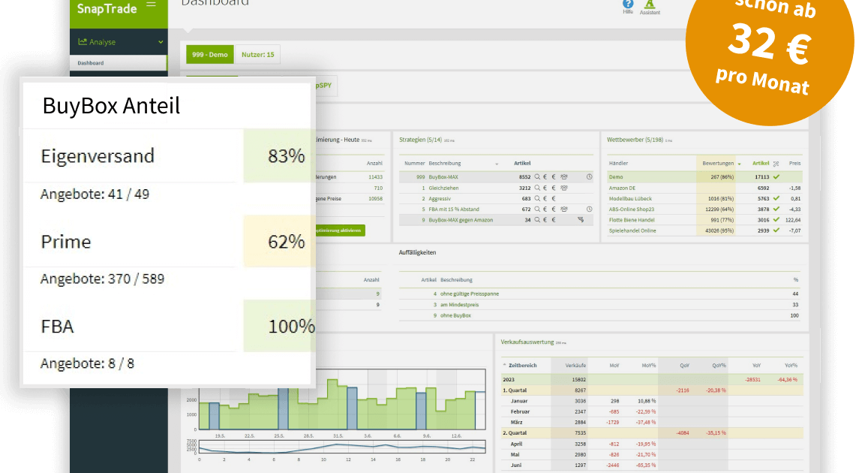Click the checkmark in Modellbau Lübeck row

pyautogui.click(x=776, y=198)
